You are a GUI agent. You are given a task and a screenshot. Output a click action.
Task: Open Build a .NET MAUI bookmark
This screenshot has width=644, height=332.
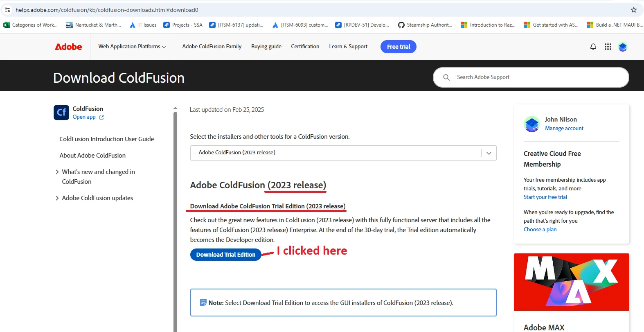pos(615,25)
